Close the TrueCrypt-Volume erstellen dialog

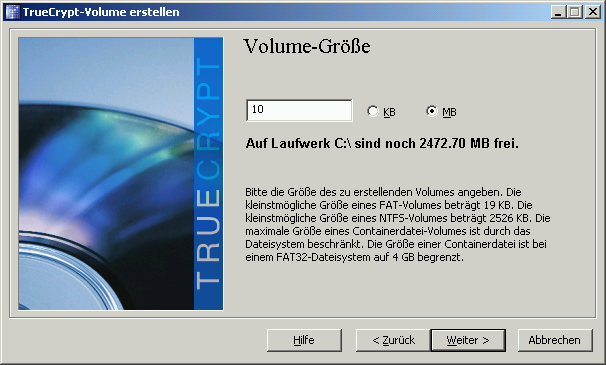tap(593, 12)
